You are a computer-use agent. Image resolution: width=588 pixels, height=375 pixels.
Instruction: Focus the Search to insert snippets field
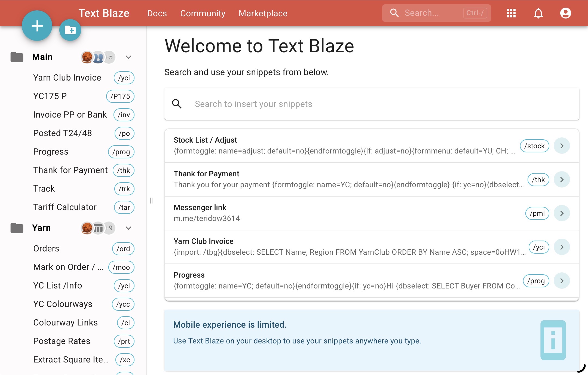372,104
